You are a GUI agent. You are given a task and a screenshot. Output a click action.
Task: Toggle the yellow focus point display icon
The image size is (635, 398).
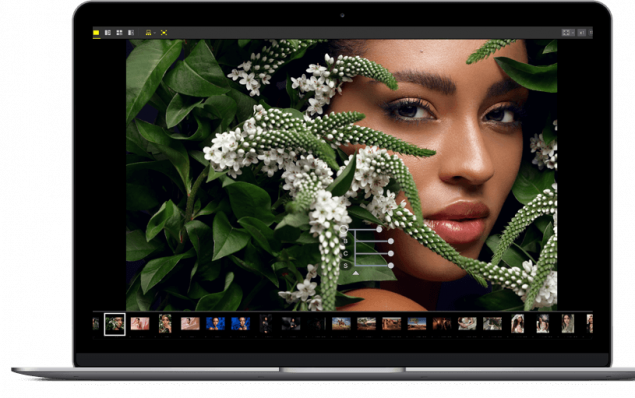pyautogui.click(x=164, y=32)
